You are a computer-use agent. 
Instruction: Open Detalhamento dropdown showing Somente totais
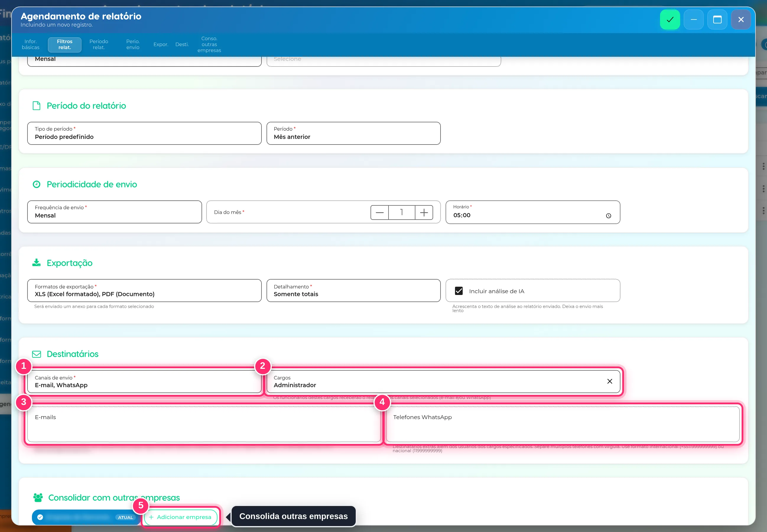[x=354, y=291]
